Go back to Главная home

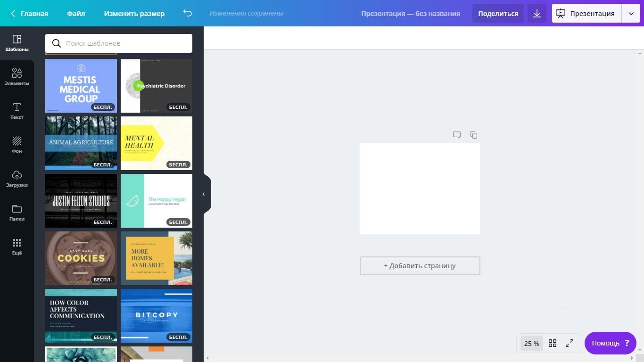[30, 13]
